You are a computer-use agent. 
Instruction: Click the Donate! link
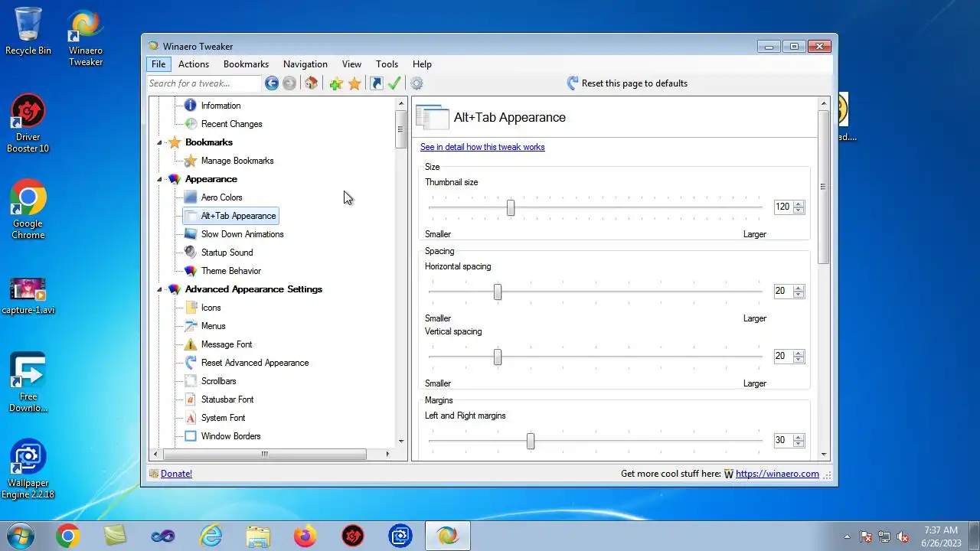click(x=176, y=474)
